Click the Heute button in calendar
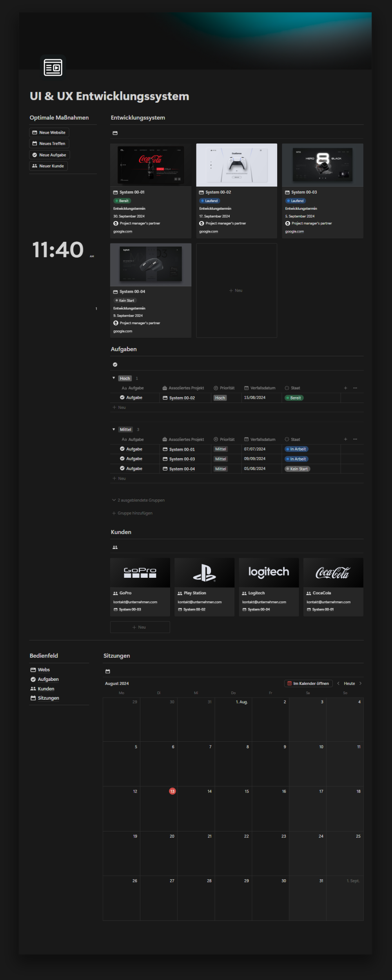This screenshot has height=980, width=392. tap(349, 684)
